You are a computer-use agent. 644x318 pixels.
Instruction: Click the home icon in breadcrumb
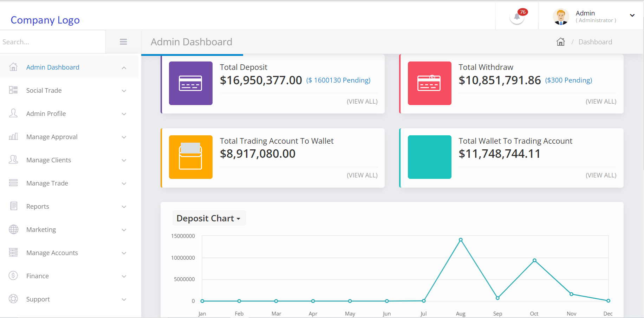pos(560,42)
